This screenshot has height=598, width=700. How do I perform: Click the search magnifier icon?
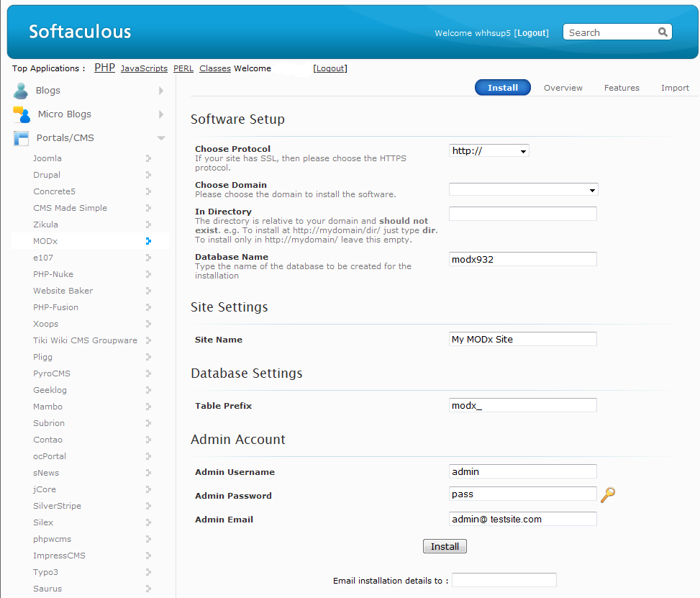click(663, 32)
